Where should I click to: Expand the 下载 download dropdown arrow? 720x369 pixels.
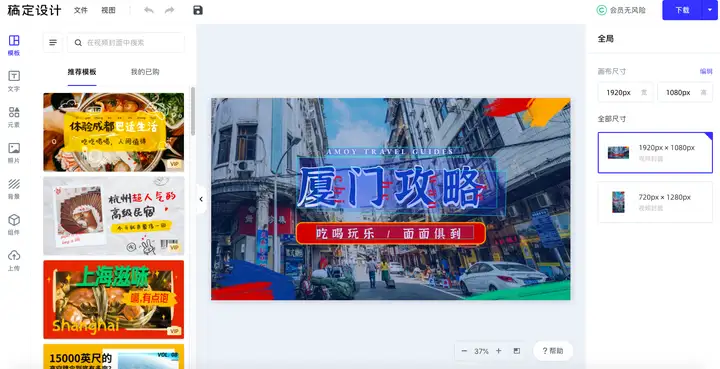[x=709, y=10]
